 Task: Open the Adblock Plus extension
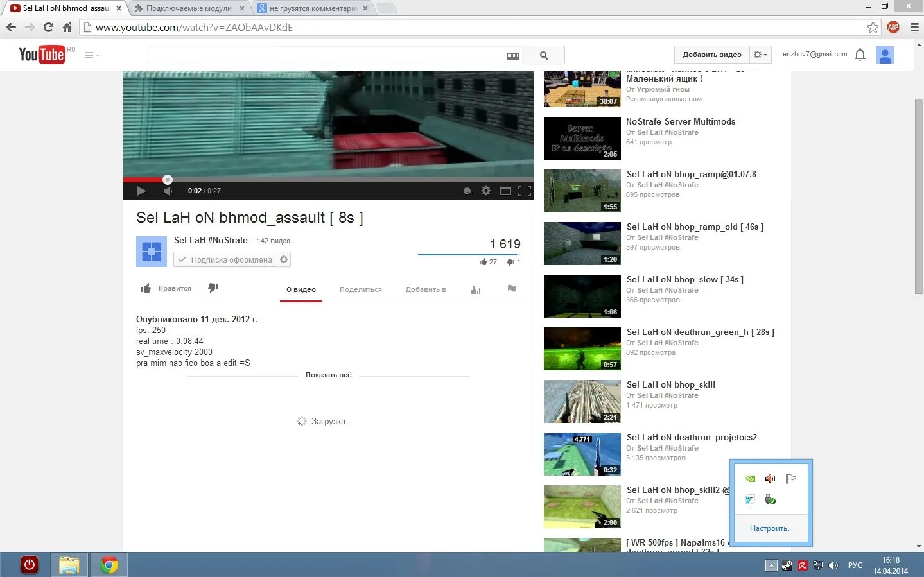click(893, 27)
